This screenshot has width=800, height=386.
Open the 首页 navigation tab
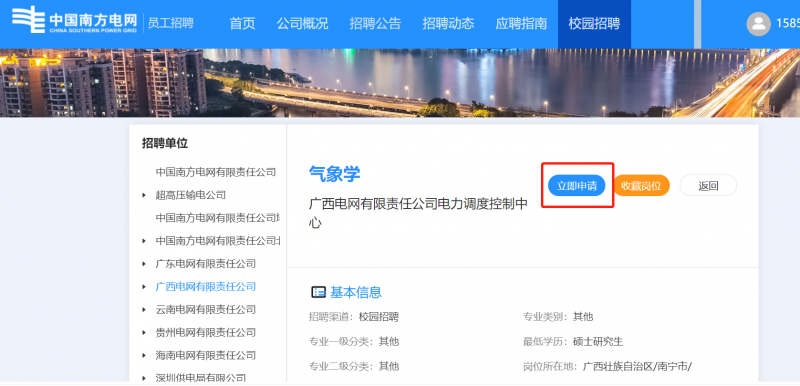point(242,23)
